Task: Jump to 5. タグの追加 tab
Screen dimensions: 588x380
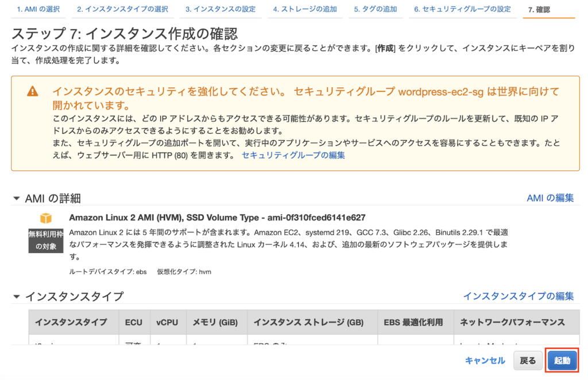Action: [x=375, y=10]
